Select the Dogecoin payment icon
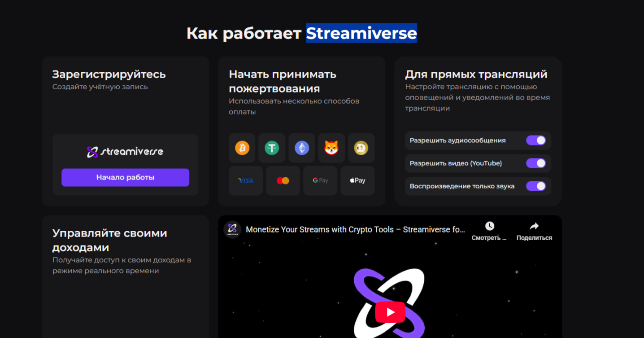 (361, 148)
